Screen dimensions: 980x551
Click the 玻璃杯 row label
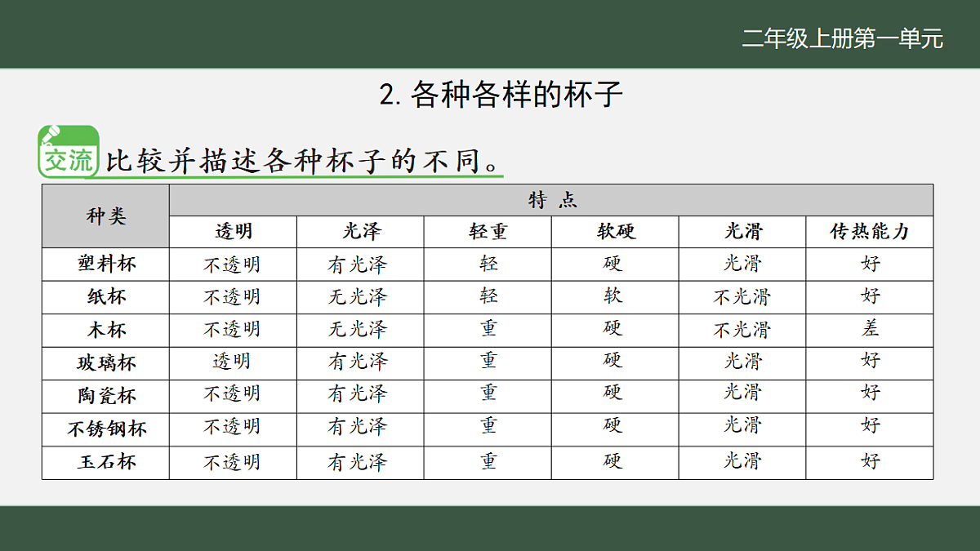click(103, 362)
